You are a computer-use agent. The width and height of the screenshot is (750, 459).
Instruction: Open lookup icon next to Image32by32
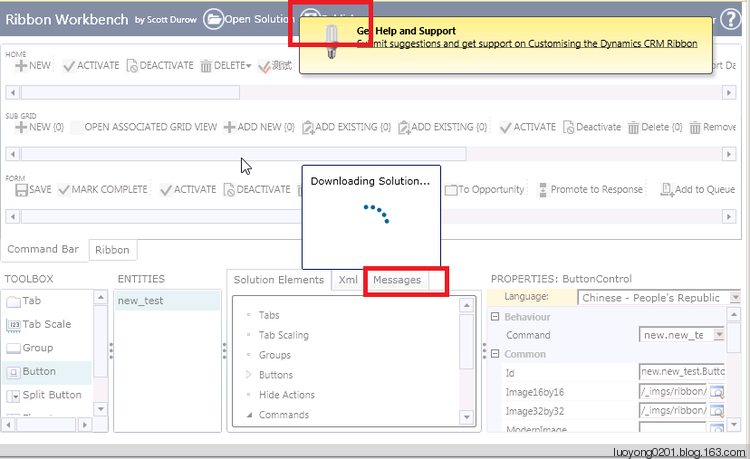point(717,410)
